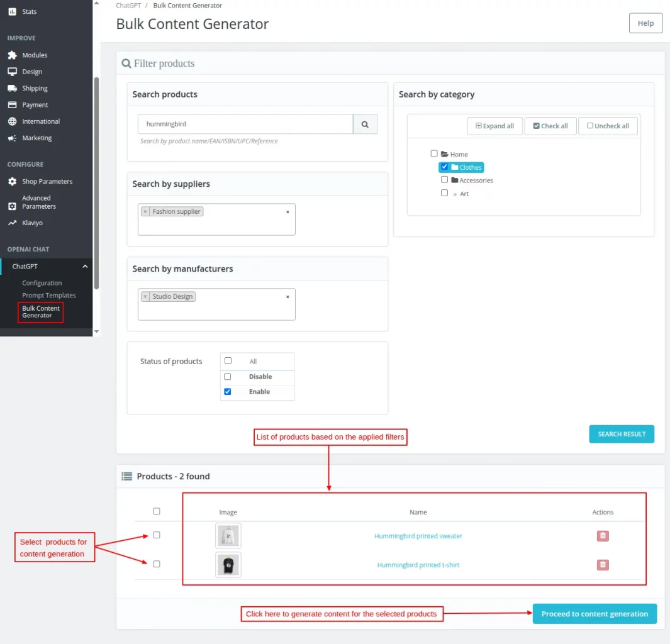Select the Hummingbird printed t-shirt checkbox
670x644 pixels.
tap(157, 564)
